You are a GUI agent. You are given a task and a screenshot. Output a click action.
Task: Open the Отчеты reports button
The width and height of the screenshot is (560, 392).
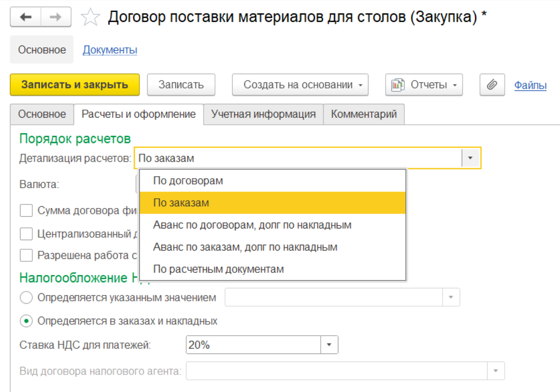point(424,85)
